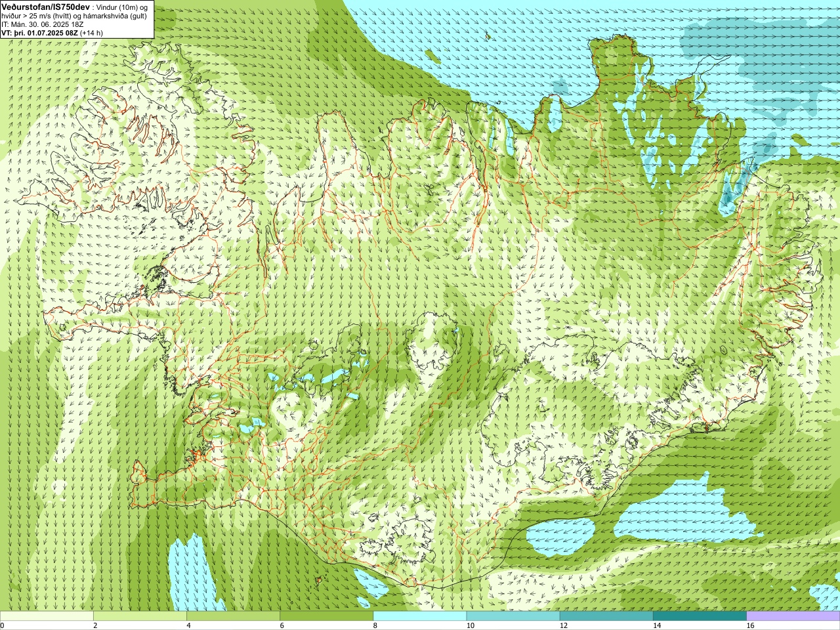Click the 2–4 m/s light green legend swatch
The height and width of the screenshot is (630, 840).
[x=140, y=616]
